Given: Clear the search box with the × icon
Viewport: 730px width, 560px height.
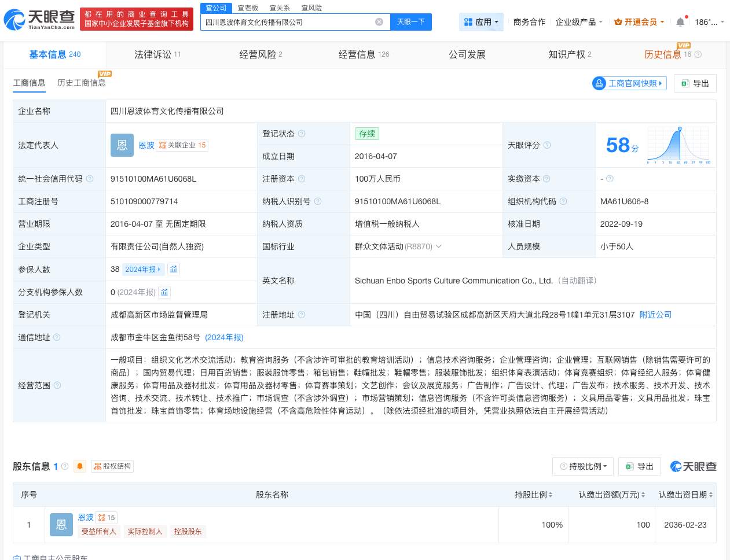Looking at the screenshot, I should pos(379,21).
